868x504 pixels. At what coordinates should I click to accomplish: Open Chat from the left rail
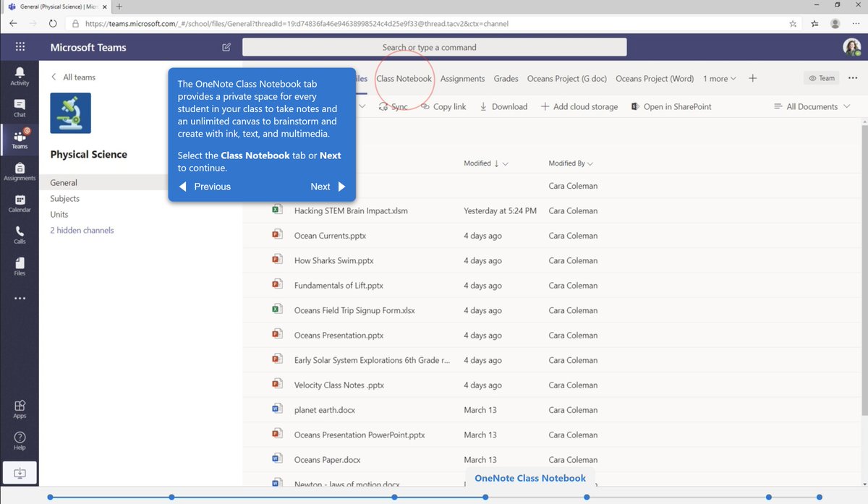click(20, 108)
